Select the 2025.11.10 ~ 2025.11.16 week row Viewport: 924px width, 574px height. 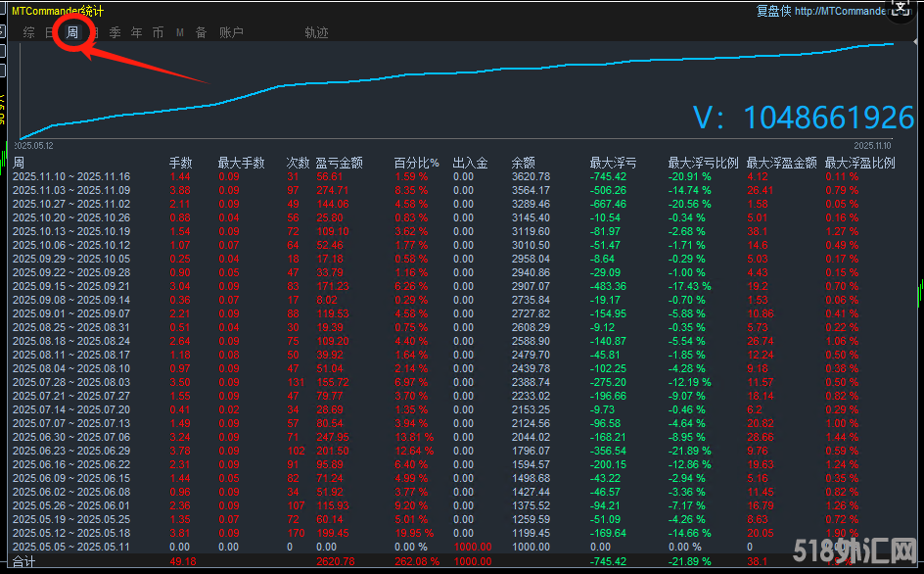click(71, 177)
